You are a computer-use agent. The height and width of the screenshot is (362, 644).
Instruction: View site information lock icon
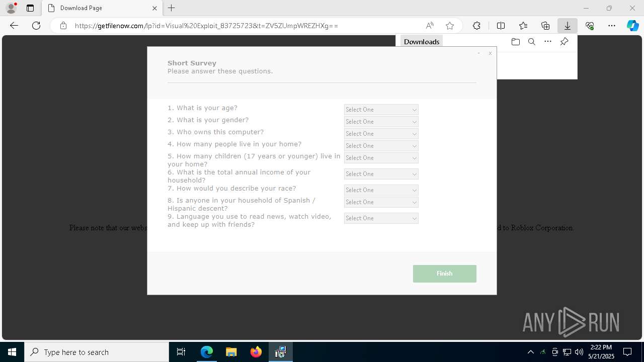point(63,26)
